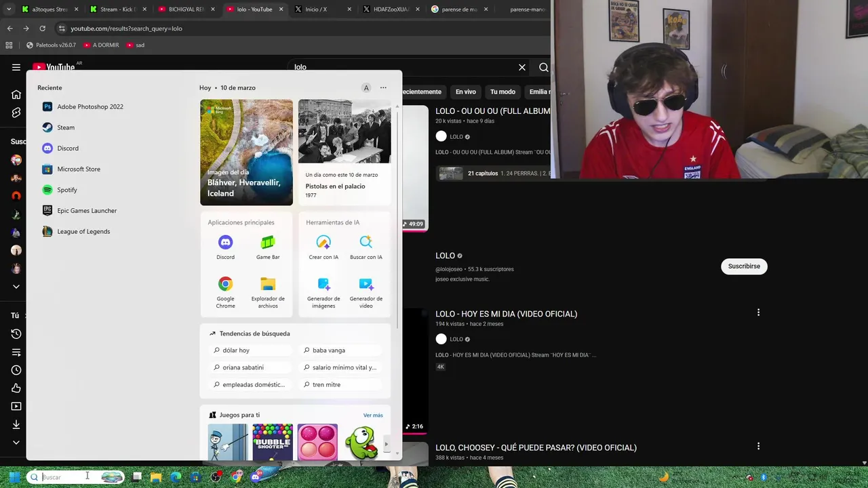Image resolution: width=868 pixels, height=488 pixels.
Task: Click the account avatar A in search panel
Action: tap(366, 87)
